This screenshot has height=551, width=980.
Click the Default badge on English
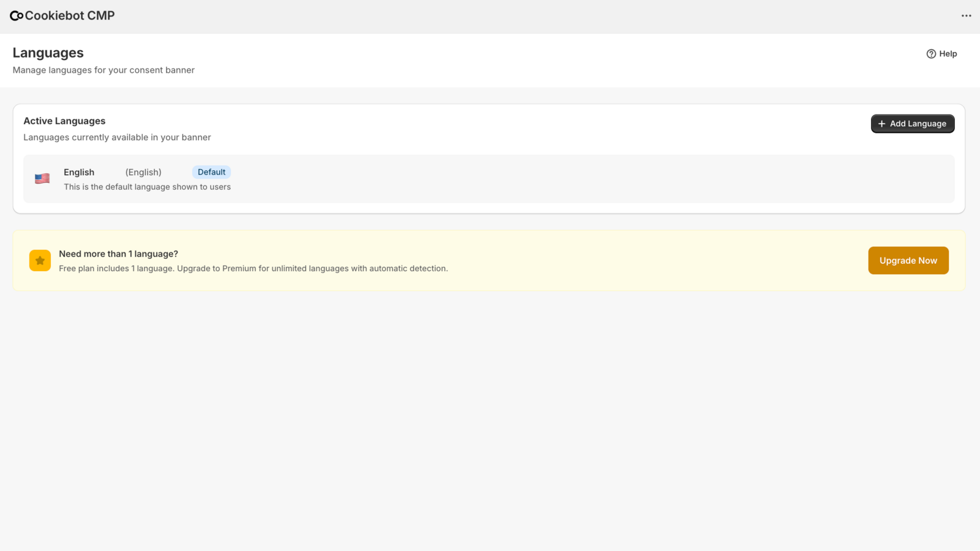click(211, 172)
